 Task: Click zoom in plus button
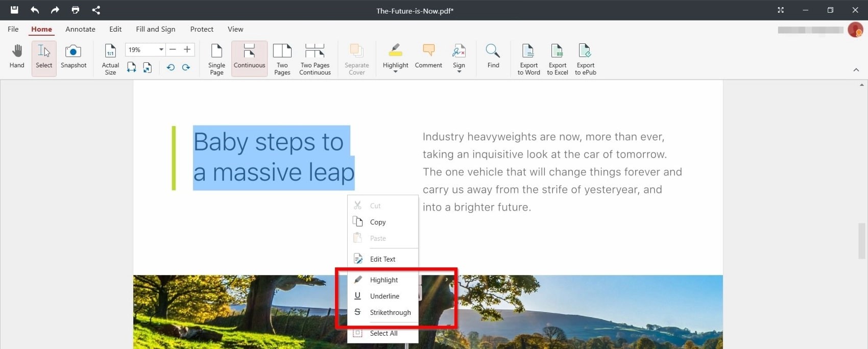[x=187, y=49]
